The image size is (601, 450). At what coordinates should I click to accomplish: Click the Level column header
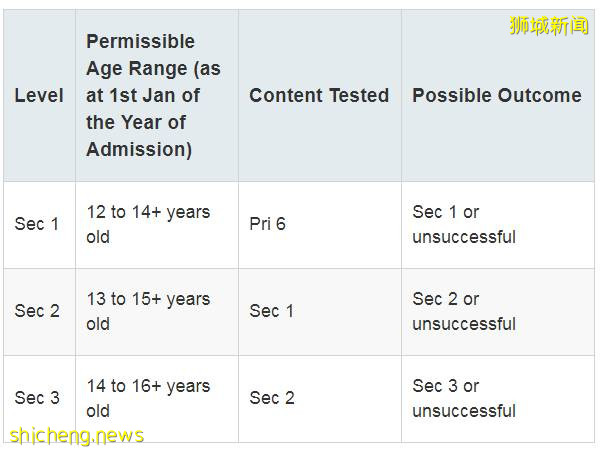point(39,96)
